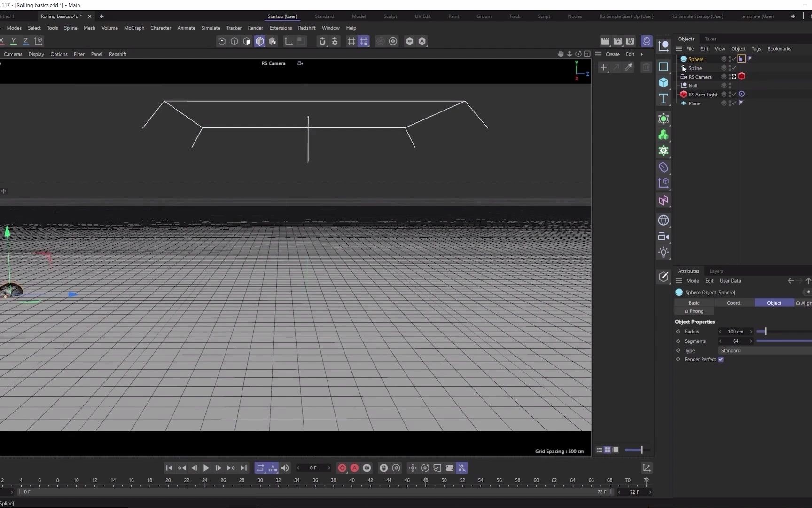The width and height of the screenshot is (812, 508).
Task: Enable position keyframe recording icon
Action: coord(412,468)
